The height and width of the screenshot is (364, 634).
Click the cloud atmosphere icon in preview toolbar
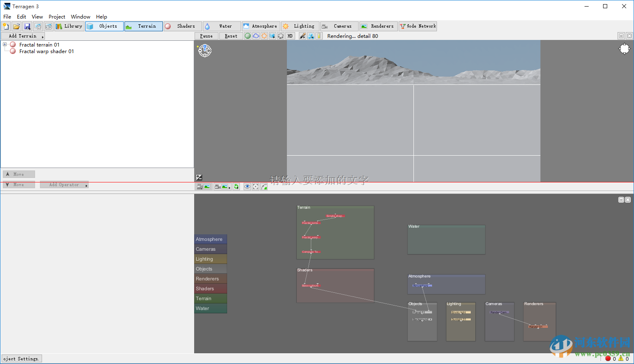click(x=256, y=36)
